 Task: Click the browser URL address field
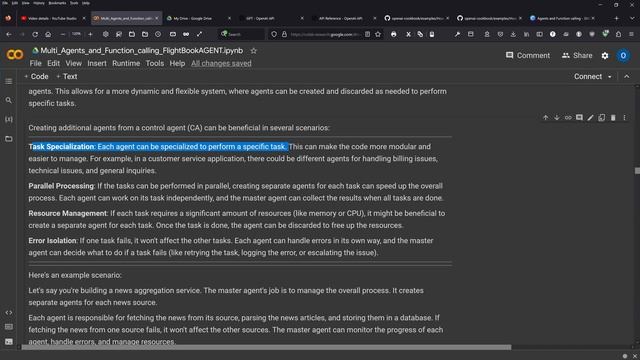[325, 34]
